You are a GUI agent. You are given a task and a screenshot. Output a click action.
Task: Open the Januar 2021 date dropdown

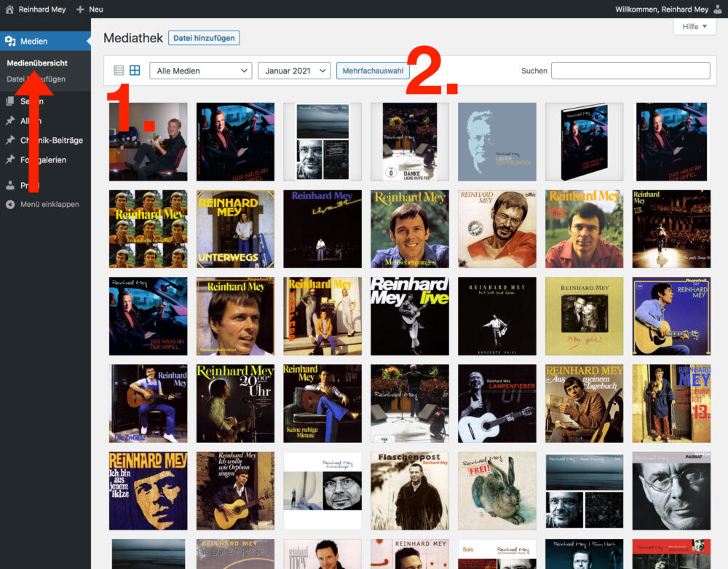[294, 71]
